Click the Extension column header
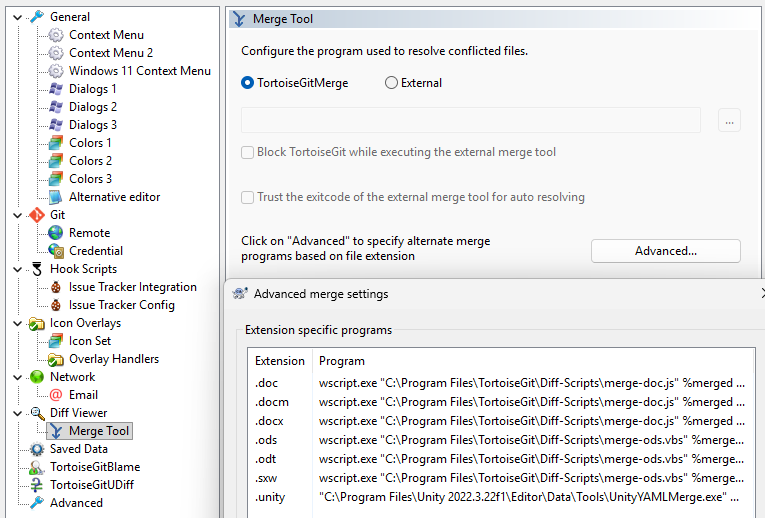This screenshot has width=765, height=518. pos(280,361)
